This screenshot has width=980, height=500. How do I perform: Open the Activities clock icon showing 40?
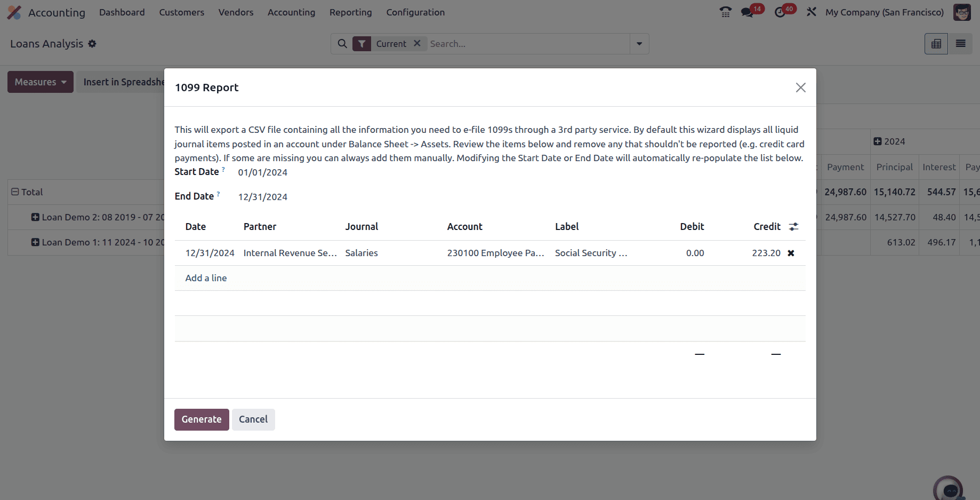[x=780, y=12]
